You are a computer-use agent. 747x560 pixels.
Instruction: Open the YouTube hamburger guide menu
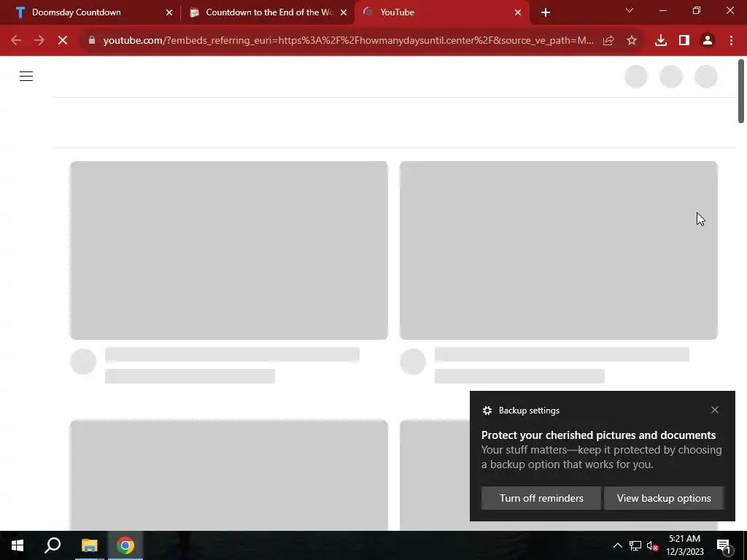pos(26,76)
